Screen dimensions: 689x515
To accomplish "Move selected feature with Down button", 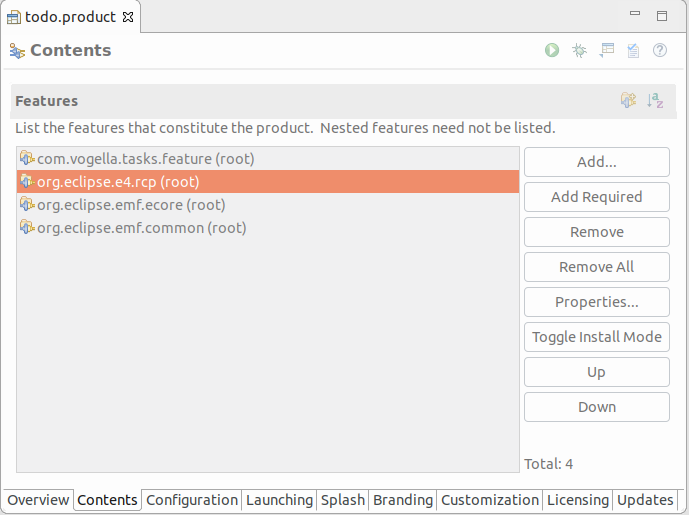I will (596, 407).
